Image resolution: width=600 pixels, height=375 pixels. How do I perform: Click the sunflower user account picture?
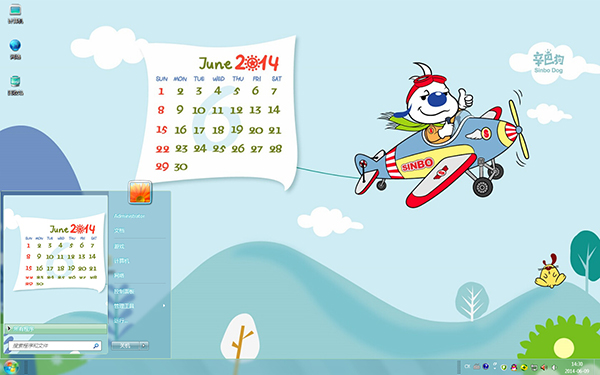pos(140,192)
